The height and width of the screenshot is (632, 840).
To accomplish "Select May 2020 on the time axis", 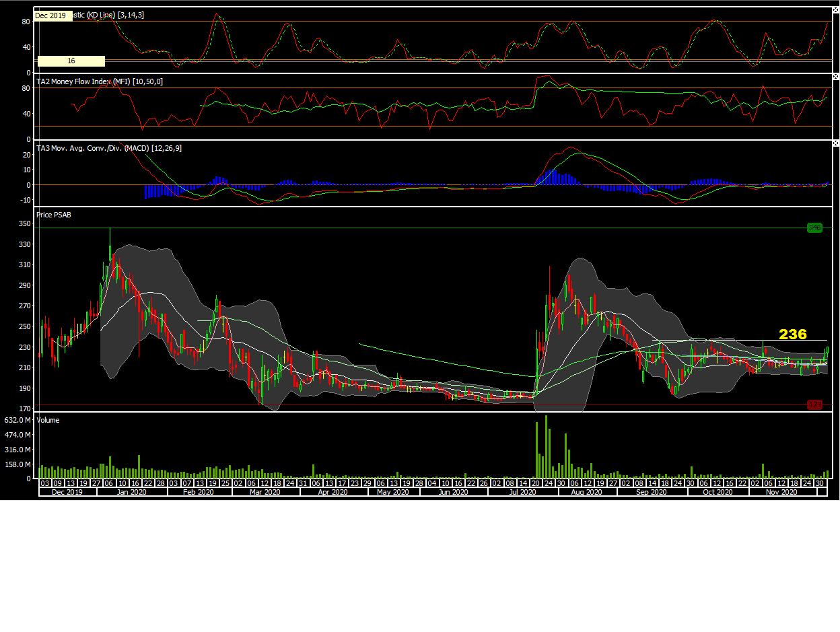I will tap(394, 492).
